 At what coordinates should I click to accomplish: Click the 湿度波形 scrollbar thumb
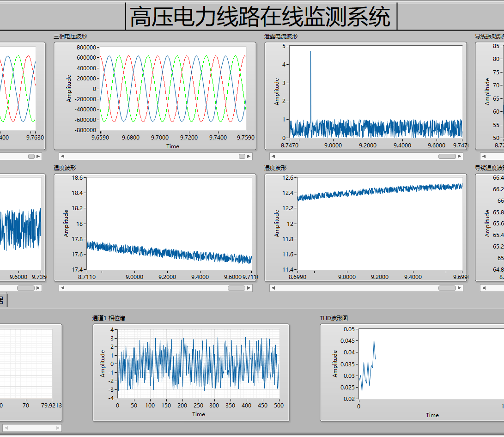coord(447,288)
